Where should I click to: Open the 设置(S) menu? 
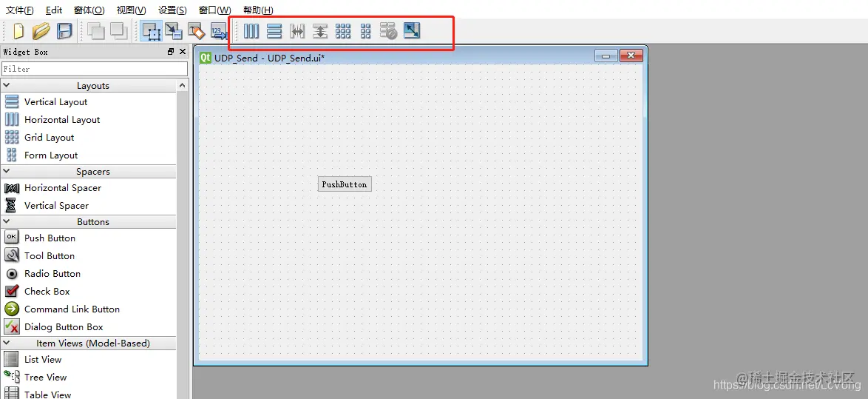[172, 10]
